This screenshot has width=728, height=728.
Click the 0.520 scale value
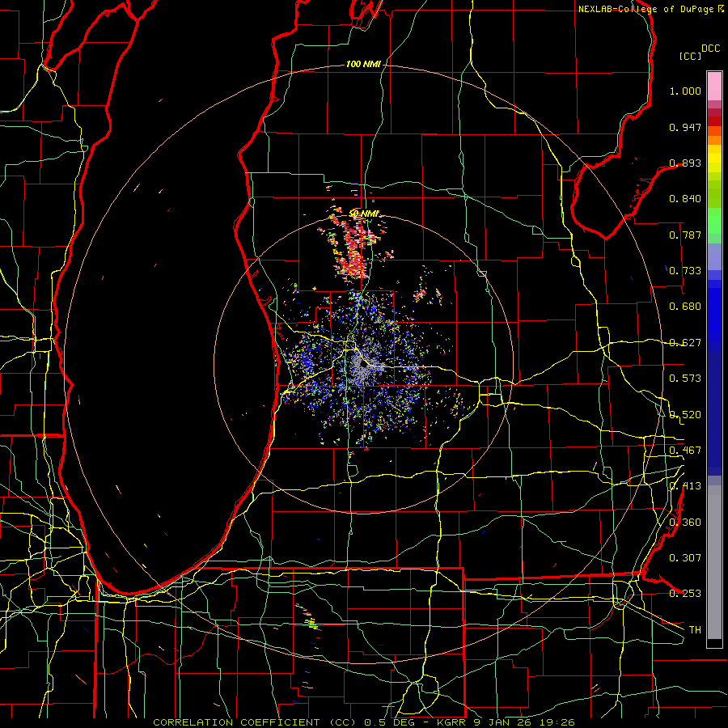click(685, 415)
